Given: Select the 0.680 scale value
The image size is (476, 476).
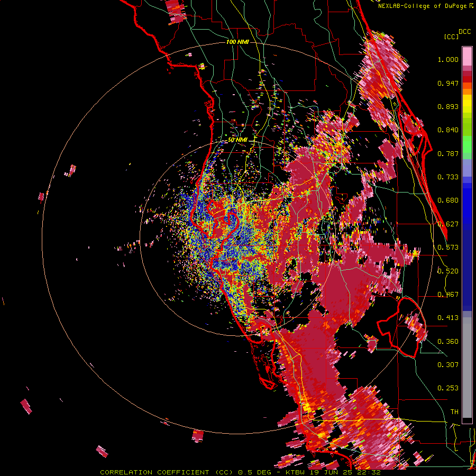Looking at the screenshot, I should click(x=448, y=200).
